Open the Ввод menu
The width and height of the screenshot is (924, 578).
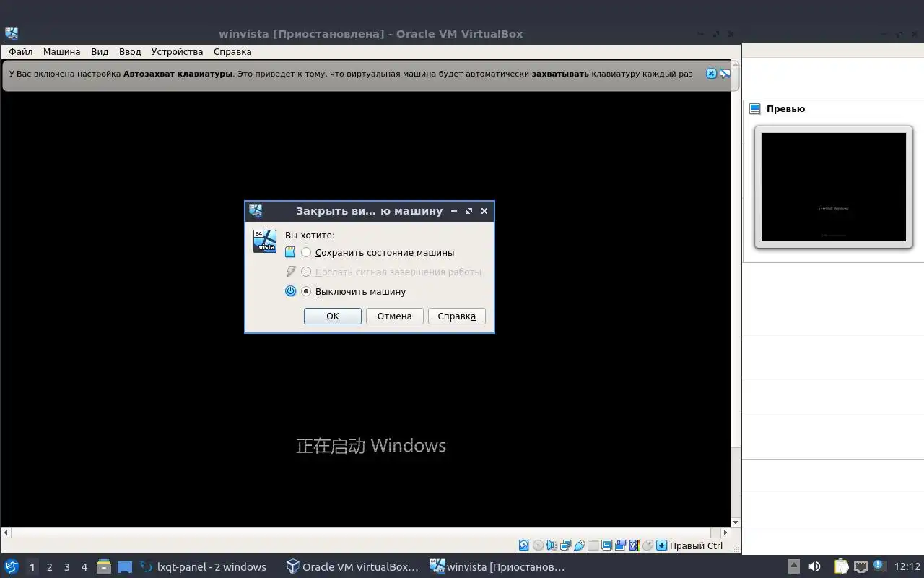[130, 52]
